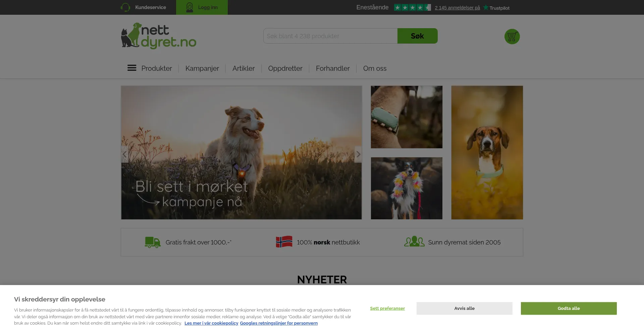Go to previous banner slide
The height and width of the screenshot is (333, 644).
[x=124, y=154]
